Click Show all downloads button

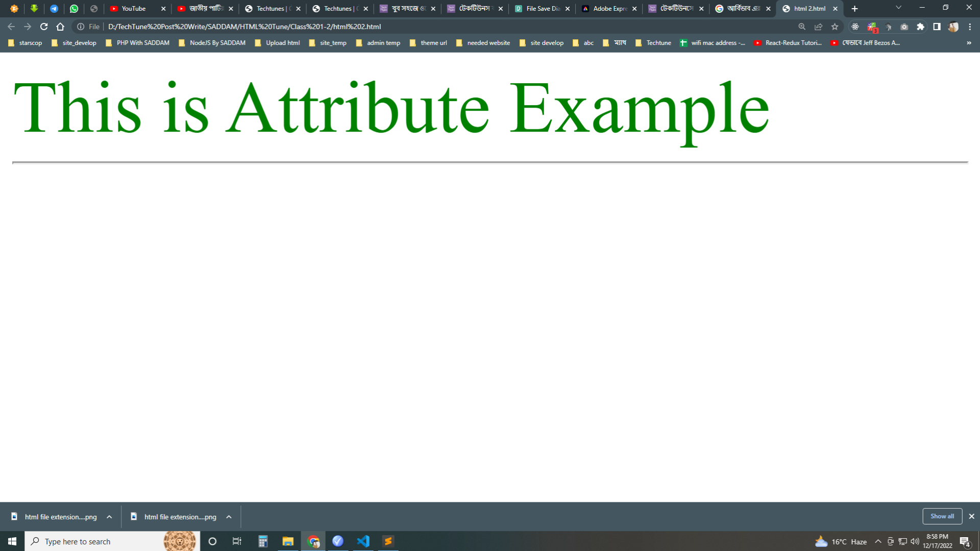pos(942,516)
